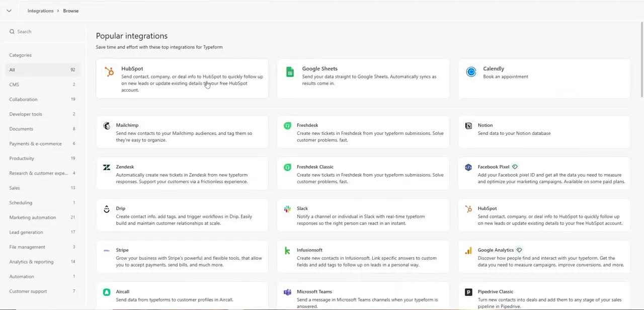This screenshot has height=310, width=644.
Task: Click into the Search integrations field
Action: click(43, 31)
